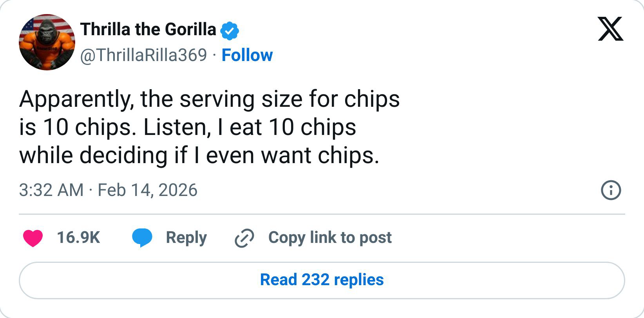Click the blue verified checkmark badge
Image resolution: width=644 pixels, height=318 pixels.
(x=230, y=29)
